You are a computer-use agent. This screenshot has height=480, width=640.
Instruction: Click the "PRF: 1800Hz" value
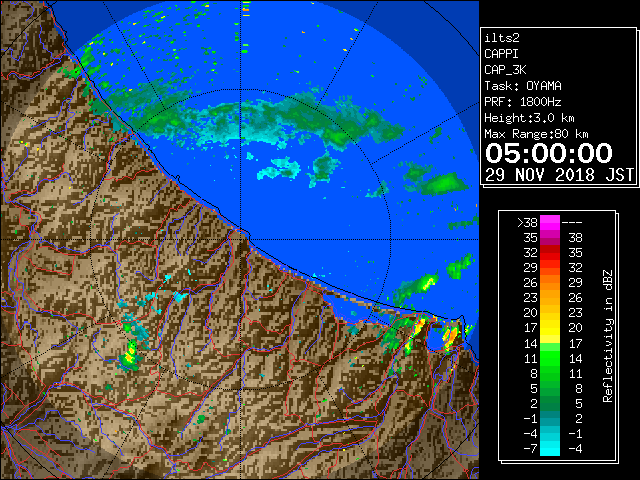pos(523,102)
